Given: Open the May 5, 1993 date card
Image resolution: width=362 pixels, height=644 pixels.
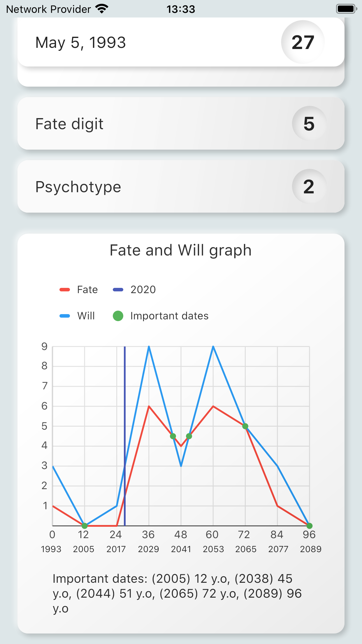Looking at the screenshot, I should (x=146, y=42).
